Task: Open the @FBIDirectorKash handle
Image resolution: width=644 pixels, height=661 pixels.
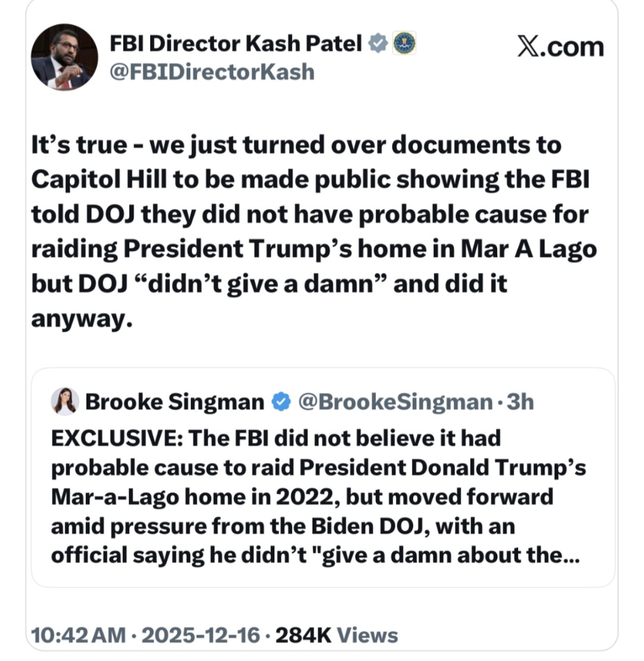Action: tap(212, 72)
